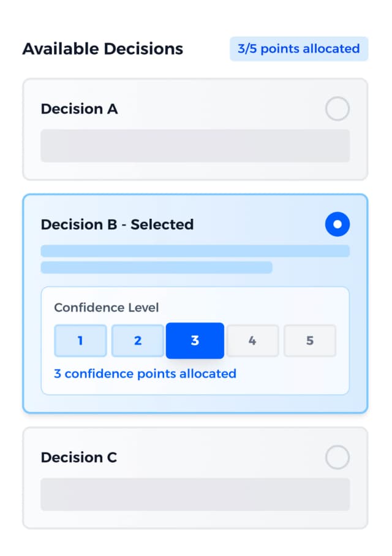Set confidence level to 4
Screen dimensions: 392x556
coord(252,340)
